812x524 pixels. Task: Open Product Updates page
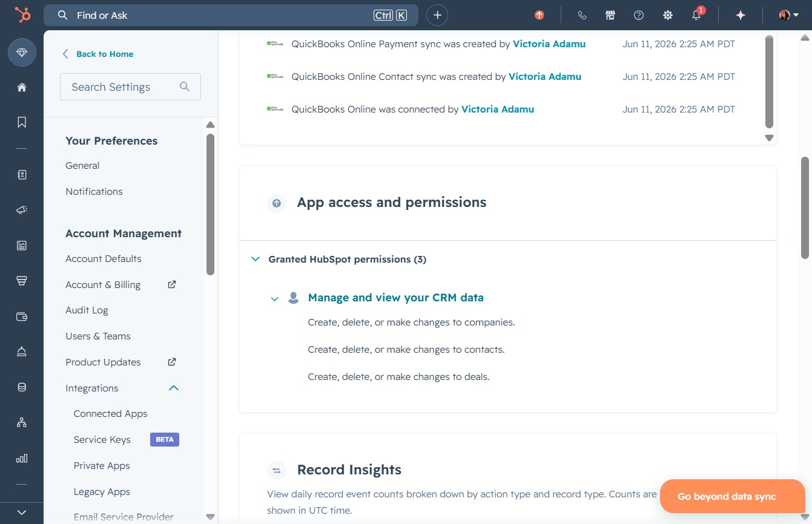coord(103,362)
